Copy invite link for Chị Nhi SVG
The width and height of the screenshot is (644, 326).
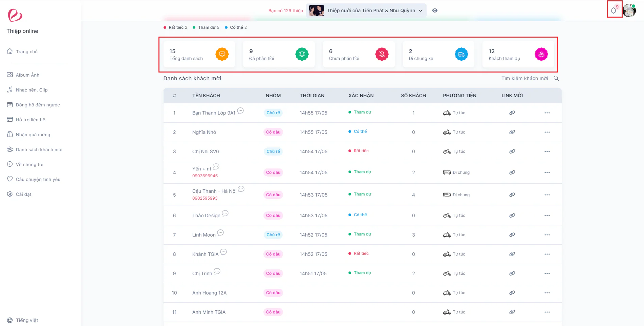tap(512, 151)
